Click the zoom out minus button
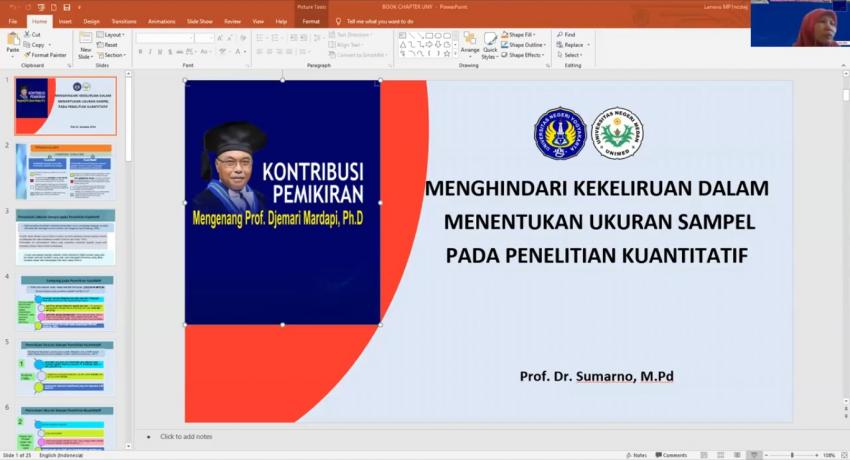This screenshot has width=850, height=460. pyautogui.click(x=767, y=455)
